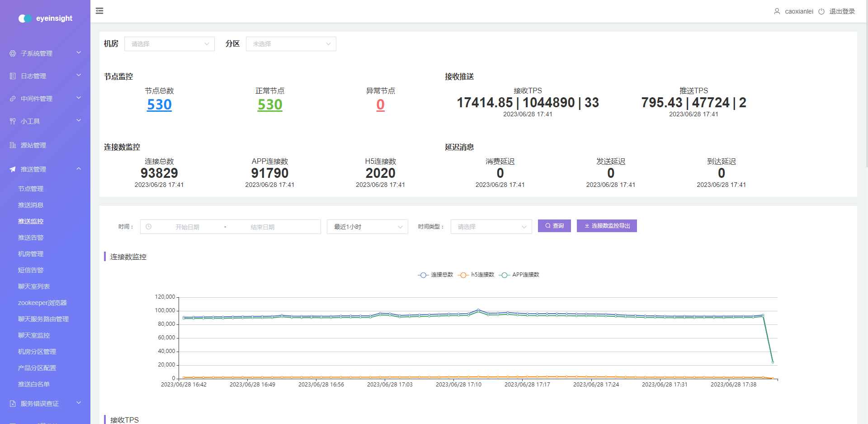Expand the 服务错误查证 menu chevron
The image size is (868, 424).
79,403
